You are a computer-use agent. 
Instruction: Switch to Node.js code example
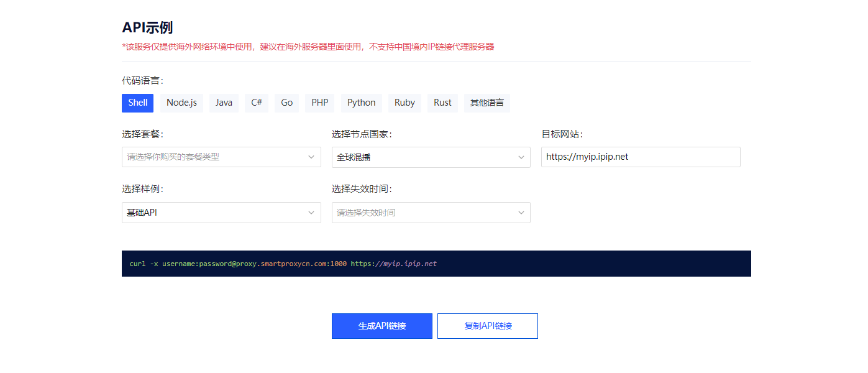click(x=181, y=103)
